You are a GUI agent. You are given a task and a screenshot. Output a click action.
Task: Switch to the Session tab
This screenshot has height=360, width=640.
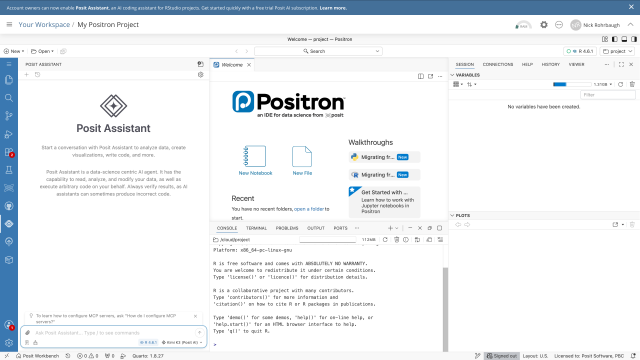[x=465, y=64]
